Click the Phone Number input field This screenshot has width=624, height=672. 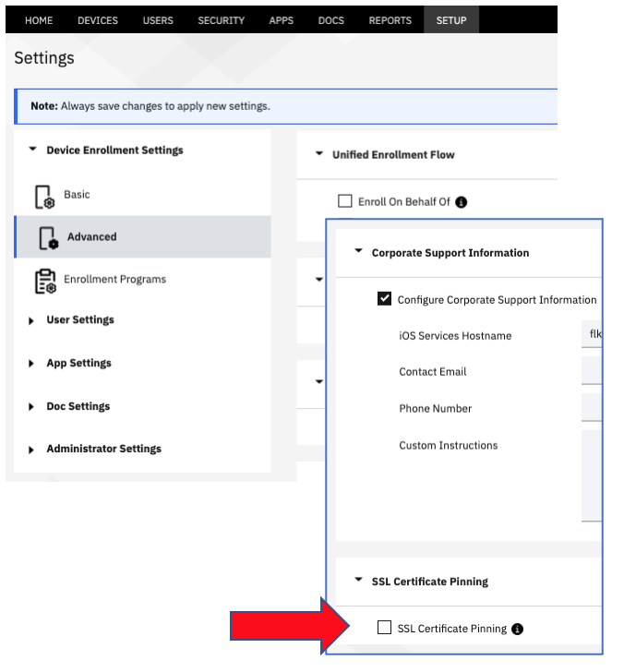point(592,407)
